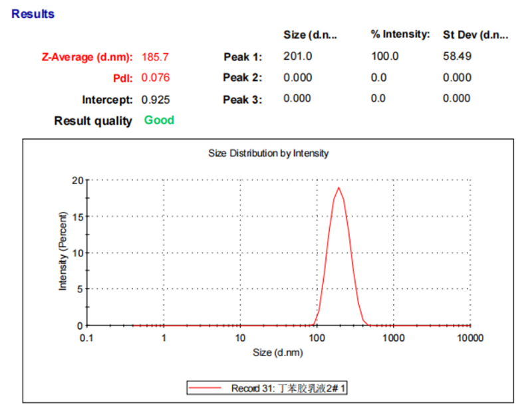Click the % Intensity column header
This screenshot has height=408, width=532.
point(400,35)
